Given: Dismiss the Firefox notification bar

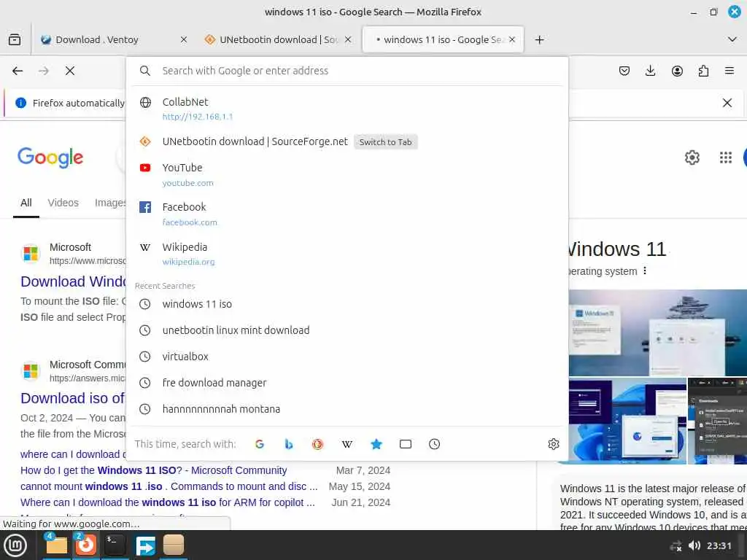Looking at the screenshot, I should 727,103.
